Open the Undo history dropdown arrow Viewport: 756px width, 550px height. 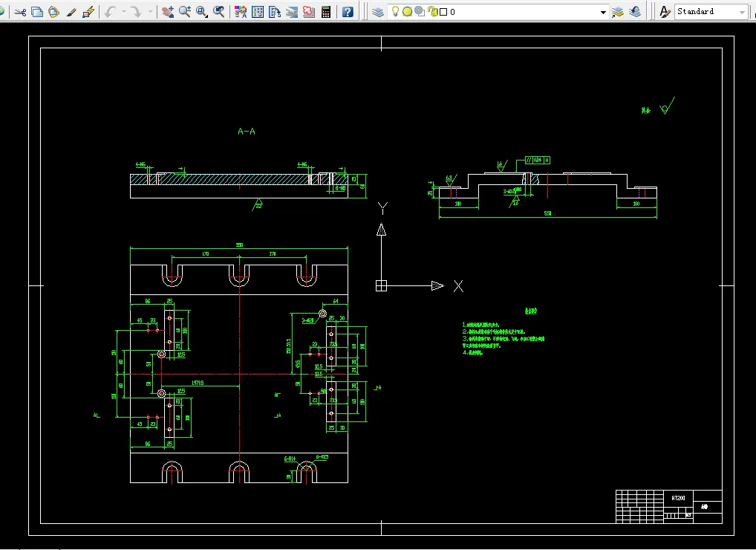coord(124,12)
